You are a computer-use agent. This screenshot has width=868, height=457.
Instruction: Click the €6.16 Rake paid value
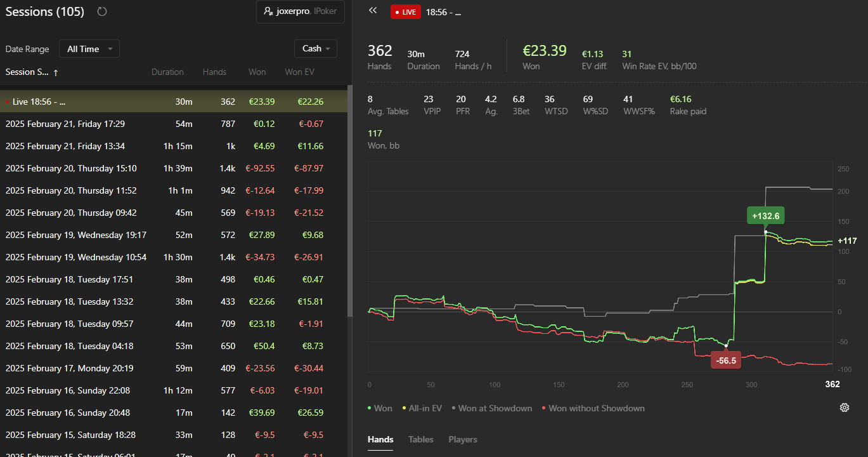680,99
